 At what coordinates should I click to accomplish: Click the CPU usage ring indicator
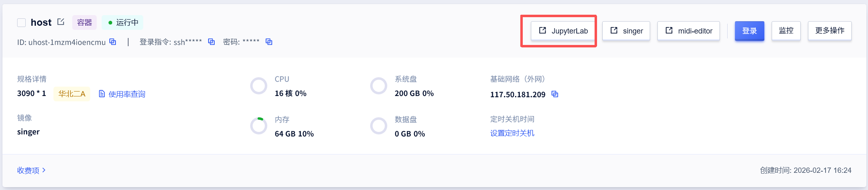tap(259, 86)
